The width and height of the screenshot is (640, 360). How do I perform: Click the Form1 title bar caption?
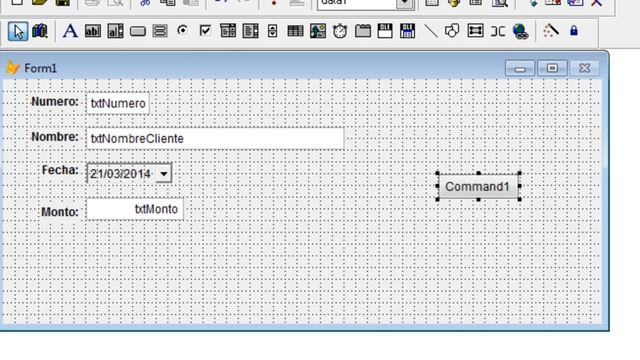[x=40, y=68]
